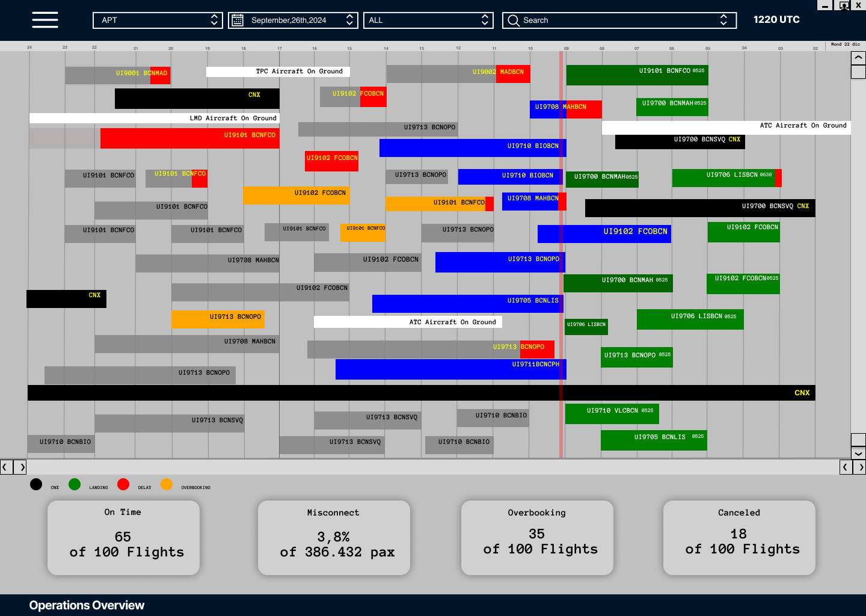Select large blue UI9102 FCOBCN bar
This screenshot has width=866, height=616.
[604, 234]
